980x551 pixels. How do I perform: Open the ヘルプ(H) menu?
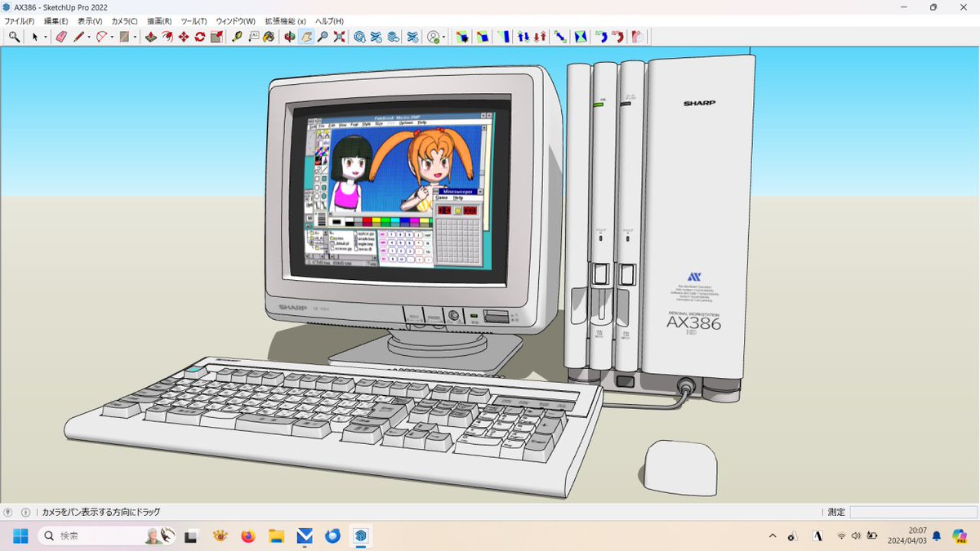[x=329, y=20]
